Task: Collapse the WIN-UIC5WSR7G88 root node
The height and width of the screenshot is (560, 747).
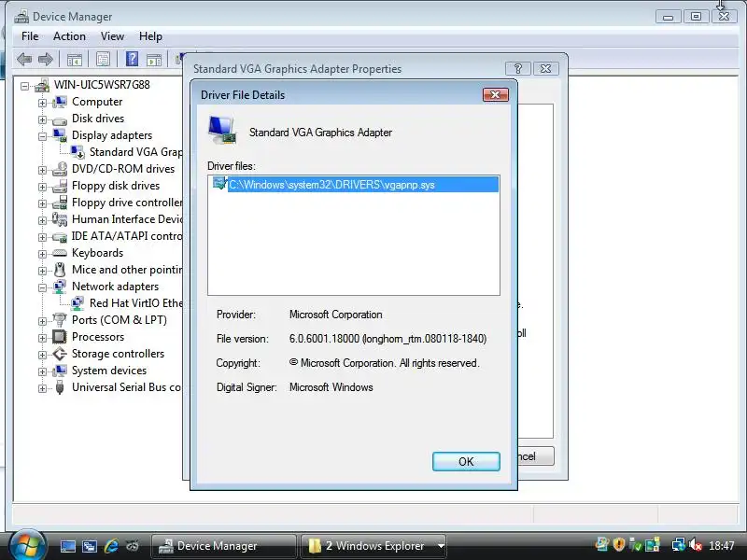Action: pyautogui.click(x=25, y=86)
